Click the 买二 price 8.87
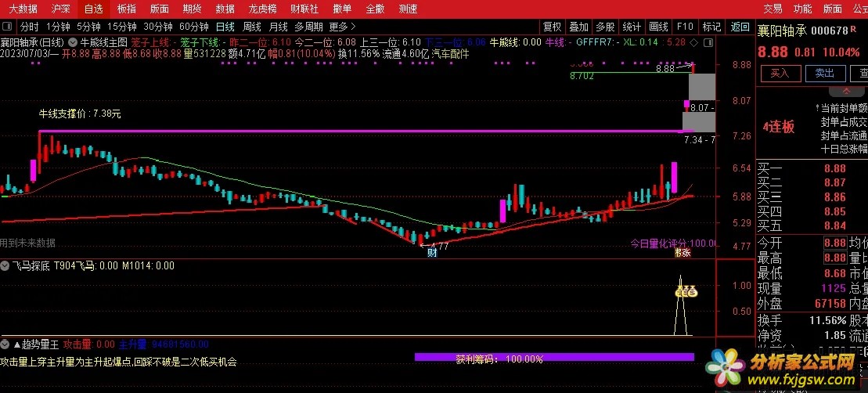This screenshot has width=868, height=393. [x=835, y=182]
